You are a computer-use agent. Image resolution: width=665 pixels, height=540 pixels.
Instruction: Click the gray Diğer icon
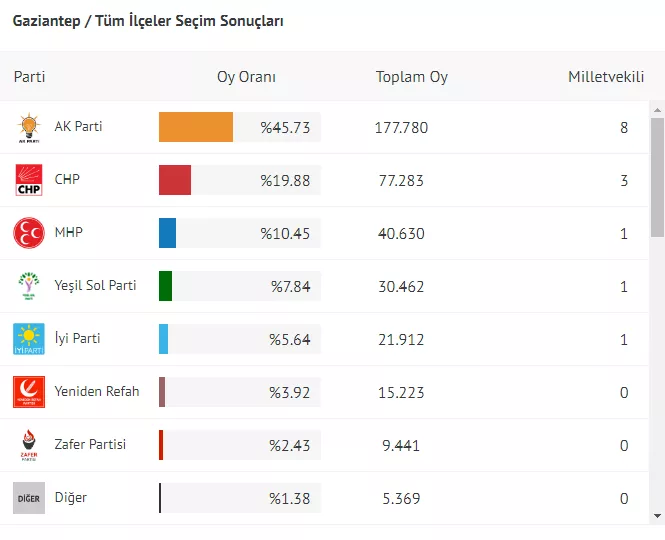click(29, 498)
